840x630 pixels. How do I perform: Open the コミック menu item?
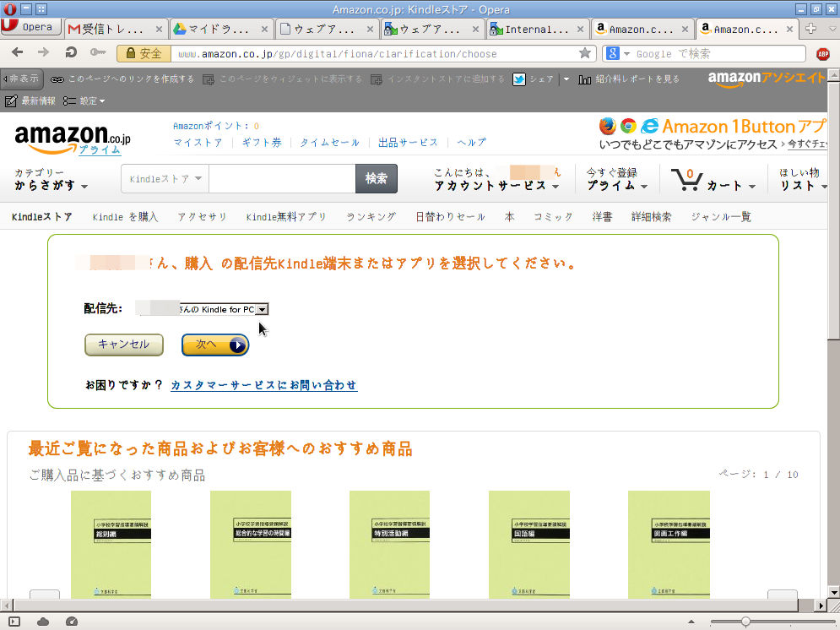click(x=553, y=217)
